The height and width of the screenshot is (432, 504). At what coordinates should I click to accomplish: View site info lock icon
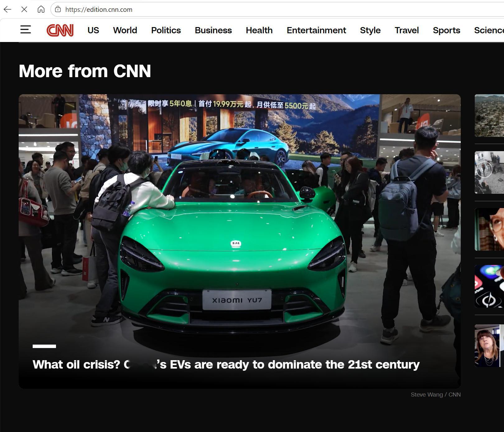click(58, 9)
